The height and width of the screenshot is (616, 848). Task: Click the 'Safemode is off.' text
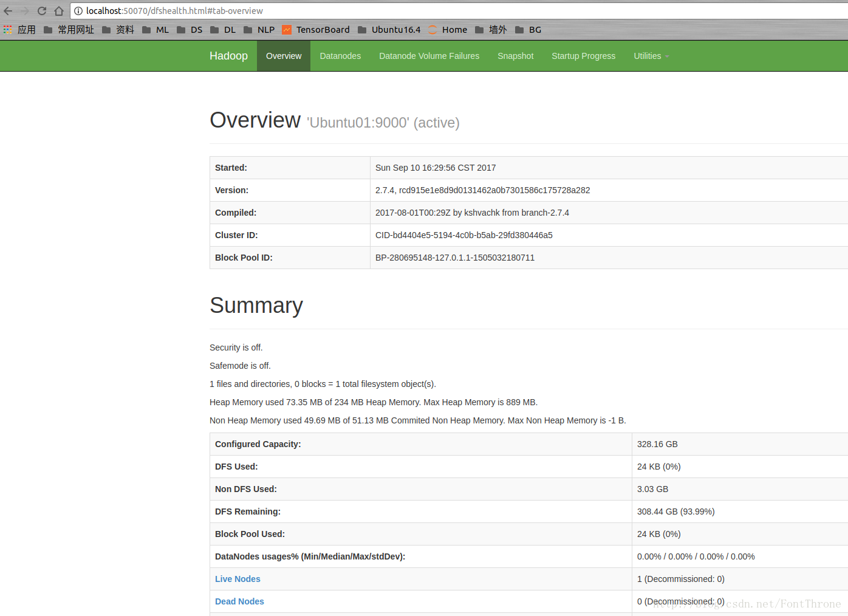point(240,366)
